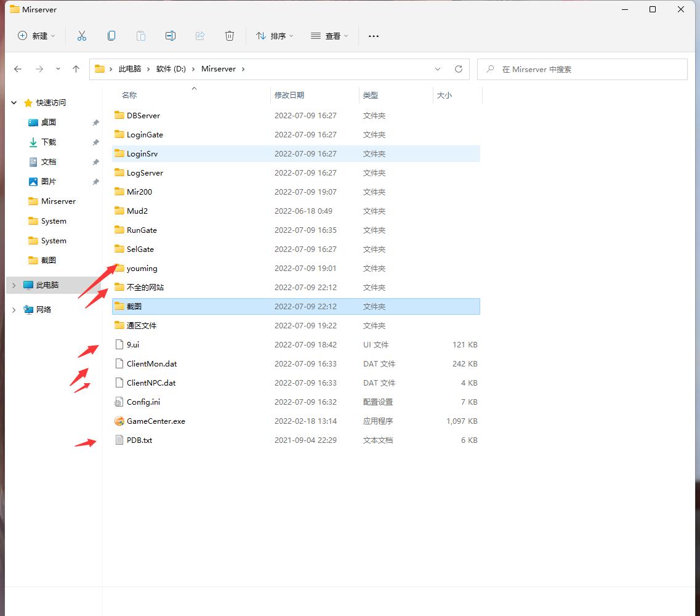Expand the 网络 tree node
This screenshot has height=616, width=700.
(14, 310)
